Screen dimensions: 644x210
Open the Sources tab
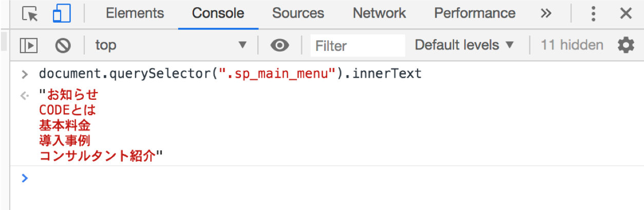pos(298,13)
